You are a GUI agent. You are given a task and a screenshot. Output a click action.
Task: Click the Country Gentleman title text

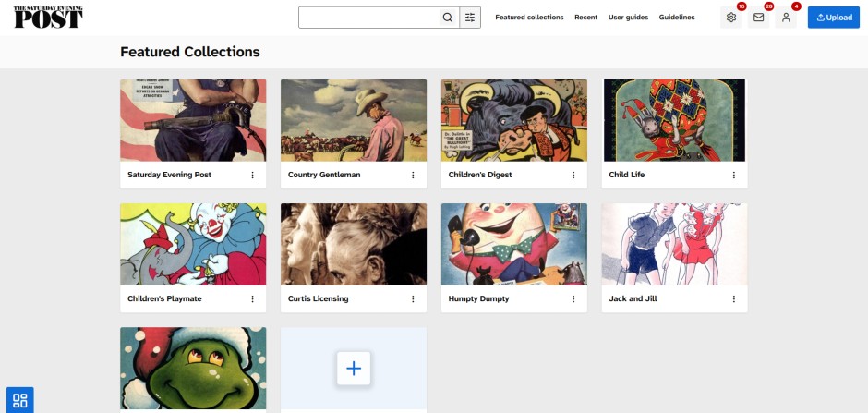pos(324,175)
